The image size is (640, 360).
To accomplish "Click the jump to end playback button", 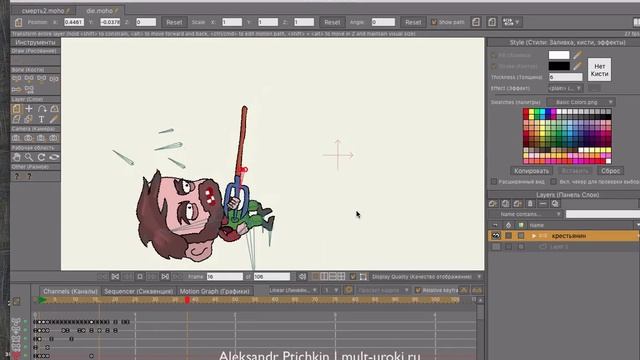I will pyautogui.click(x=165, y=277).
